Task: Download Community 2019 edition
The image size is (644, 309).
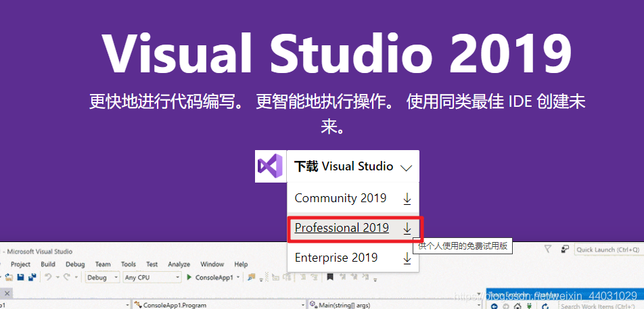Action: (x=353, y=198)
